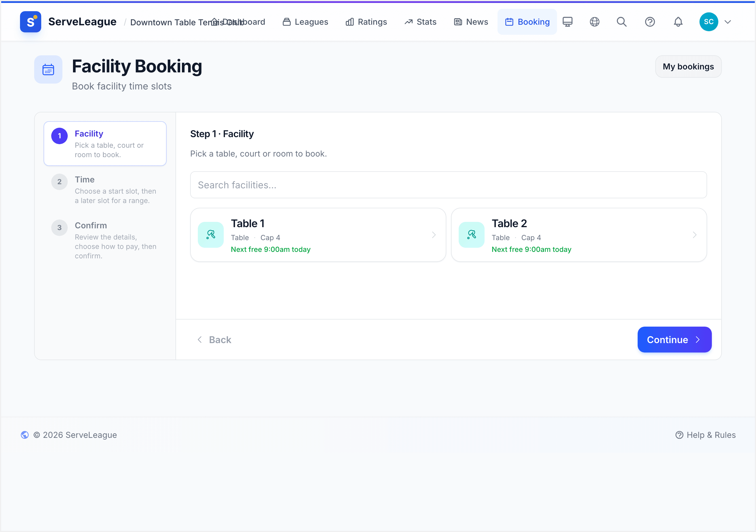Open the News nav item
756x532 pixels.
pyautogui.click(x=471, y=22)
